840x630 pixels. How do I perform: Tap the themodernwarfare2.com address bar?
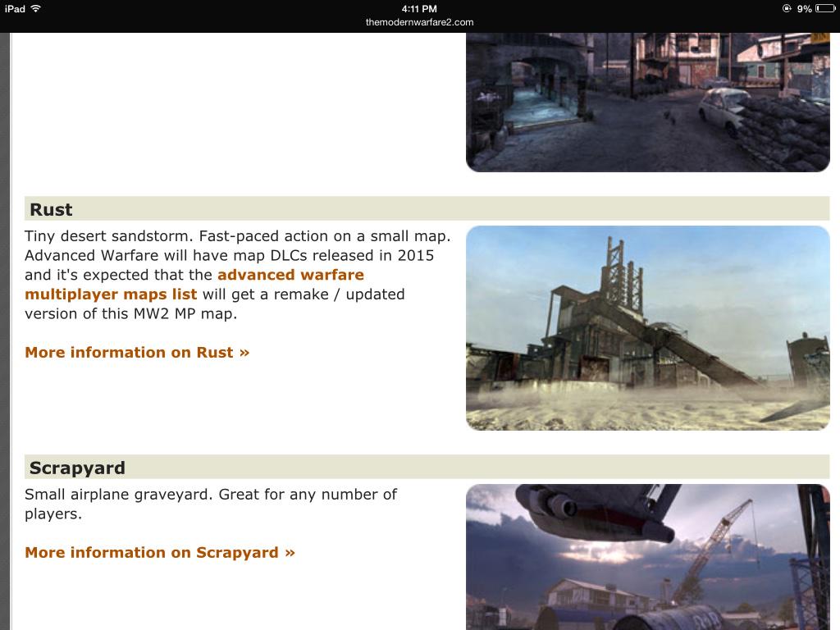tap(419, 22)
